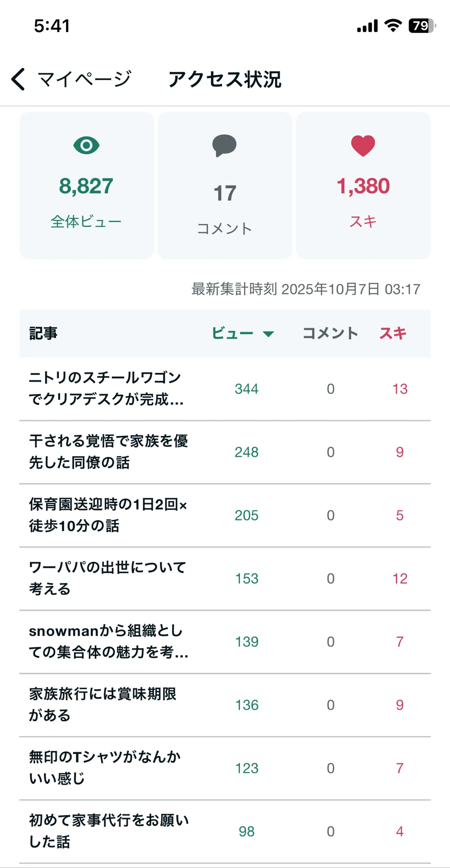Tap the cellular signal bars icon
This screenshot has height=868, width=450.
click(x=367, y=26)
